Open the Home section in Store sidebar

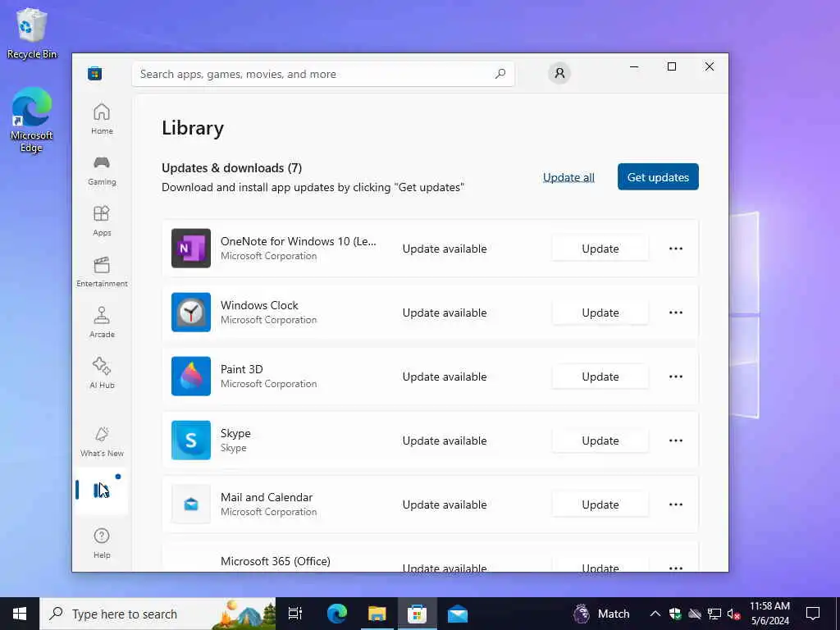coord(102,119)
